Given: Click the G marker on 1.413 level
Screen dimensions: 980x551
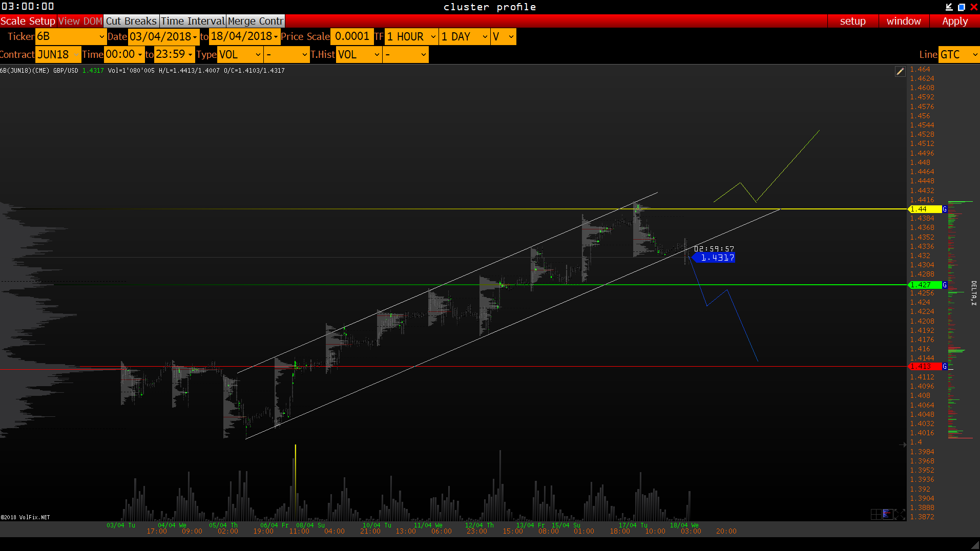Looking at the screenshot, I should [x=945, y=366].
